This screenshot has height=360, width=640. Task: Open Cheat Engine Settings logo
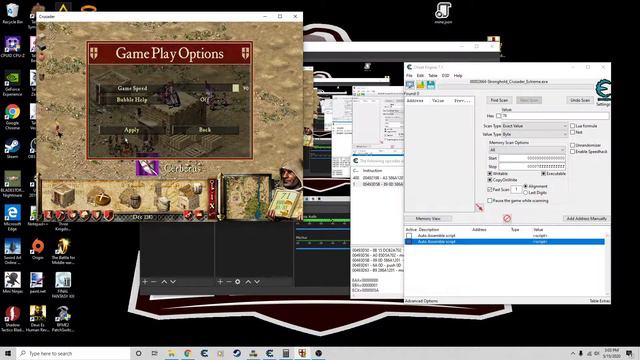603,91
